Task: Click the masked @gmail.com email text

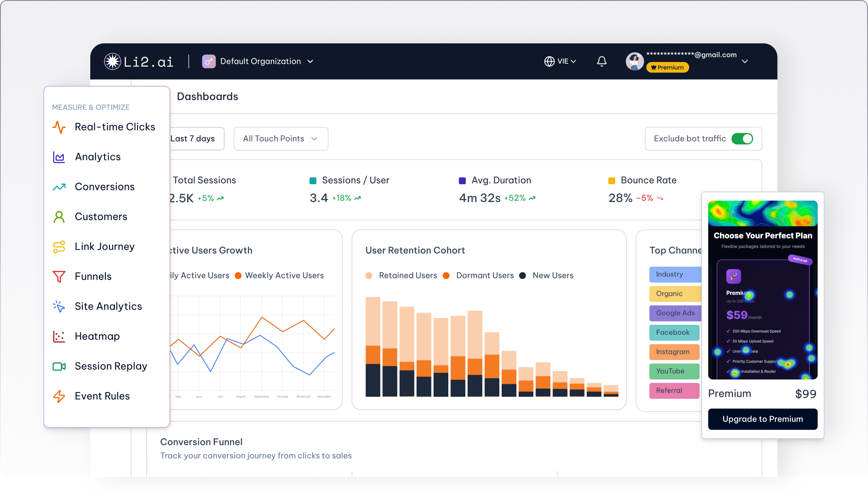Action: point(691,55)
